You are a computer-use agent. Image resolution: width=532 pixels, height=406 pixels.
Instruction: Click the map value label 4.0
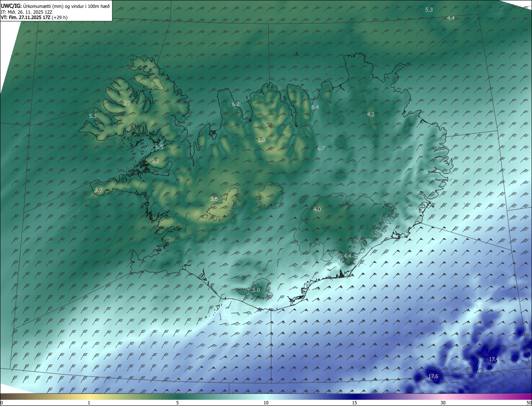pos(317,209)
